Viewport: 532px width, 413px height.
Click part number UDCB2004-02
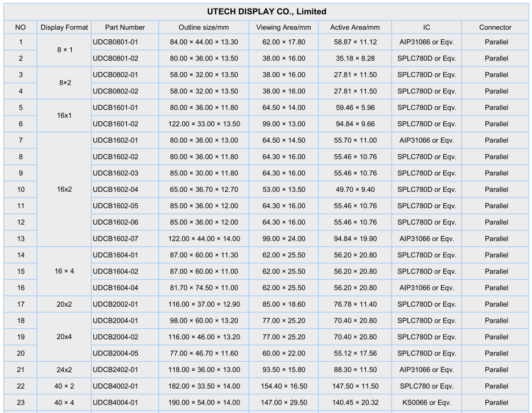point(116,337)
